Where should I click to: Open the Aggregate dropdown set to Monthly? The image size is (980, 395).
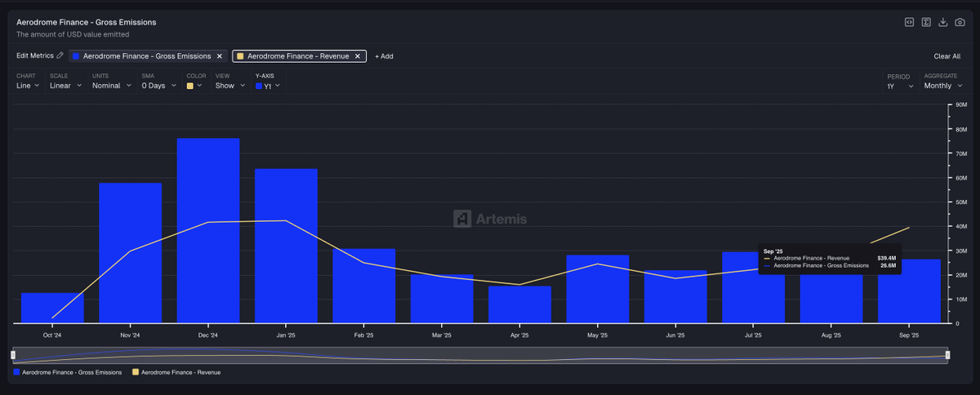point(942,86)
